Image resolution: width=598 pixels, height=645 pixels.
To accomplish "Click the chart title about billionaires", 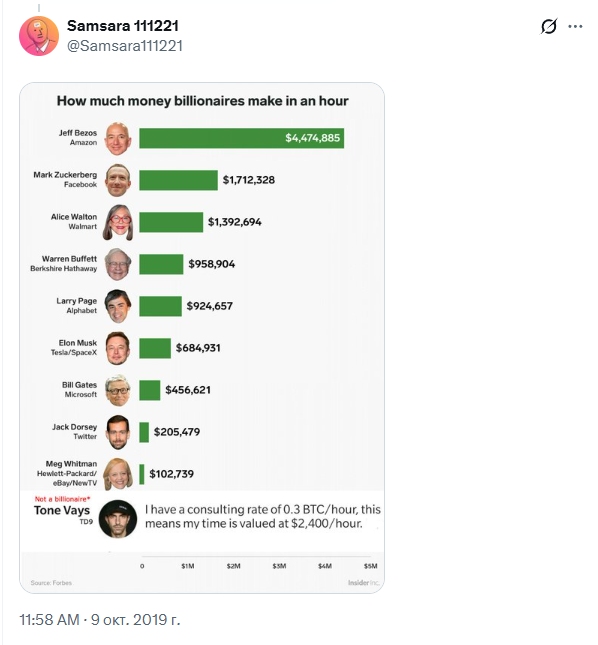I will coord(202,101).
